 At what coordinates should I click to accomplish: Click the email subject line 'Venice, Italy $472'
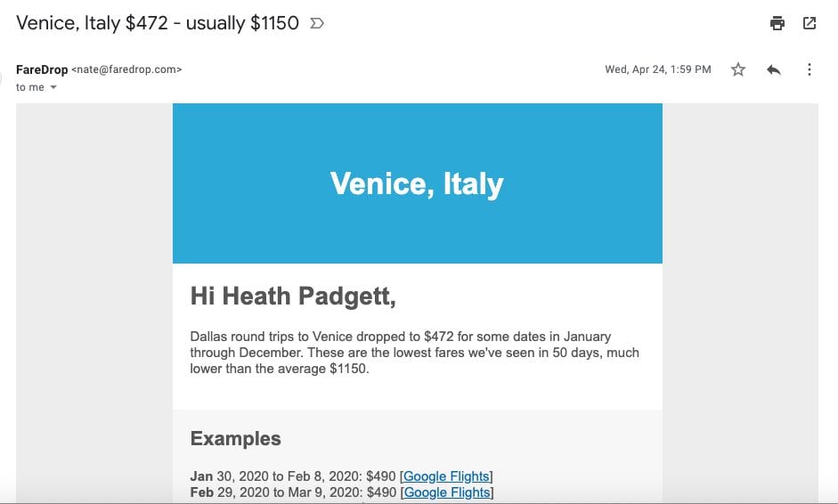(x=158, y=23)
